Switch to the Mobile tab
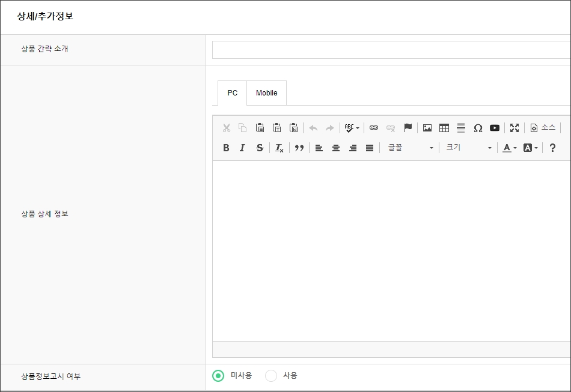The image size is (571, 392). coord(266,93)
